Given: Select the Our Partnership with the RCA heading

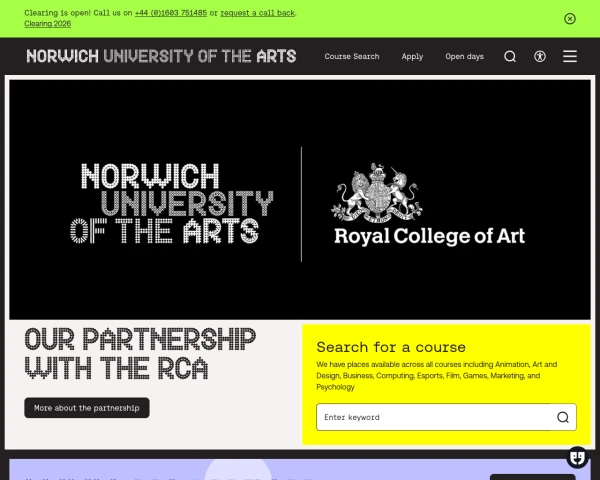Looking at the screenshot, I should pos(140,354).
